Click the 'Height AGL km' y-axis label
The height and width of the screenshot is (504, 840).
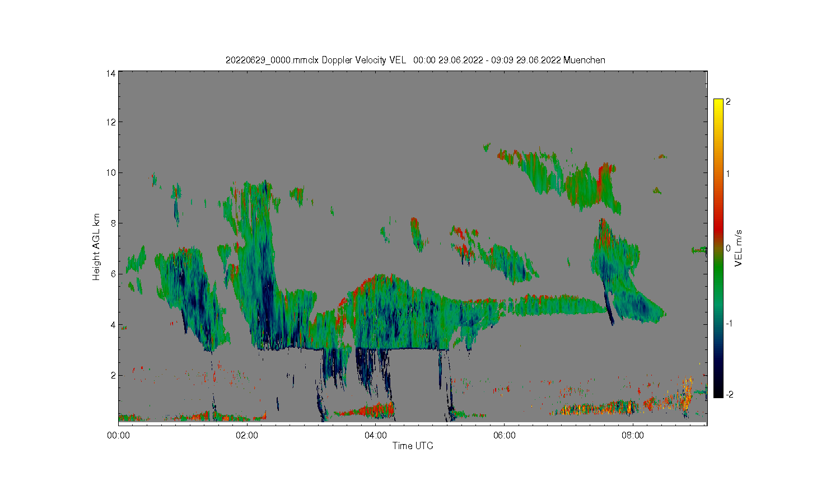[96, 247]
